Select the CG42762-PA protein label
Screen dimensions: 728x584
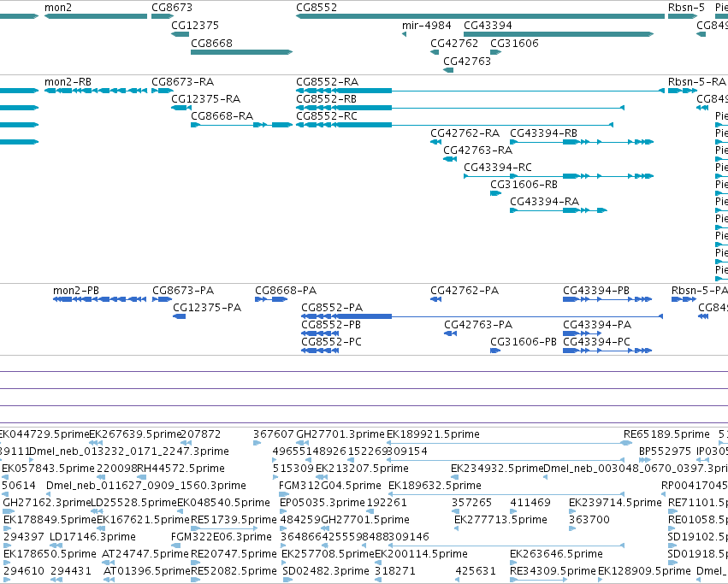tap(465, 291)
